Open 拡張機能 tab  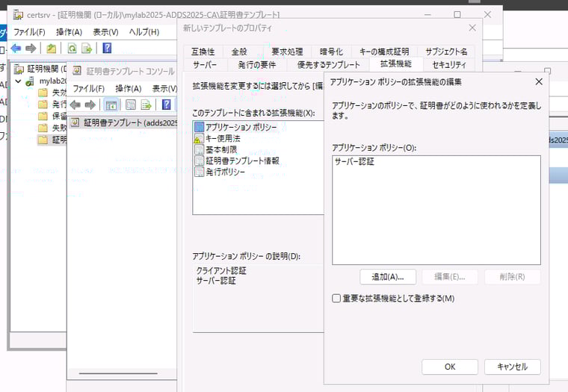(x=396, y=64)
